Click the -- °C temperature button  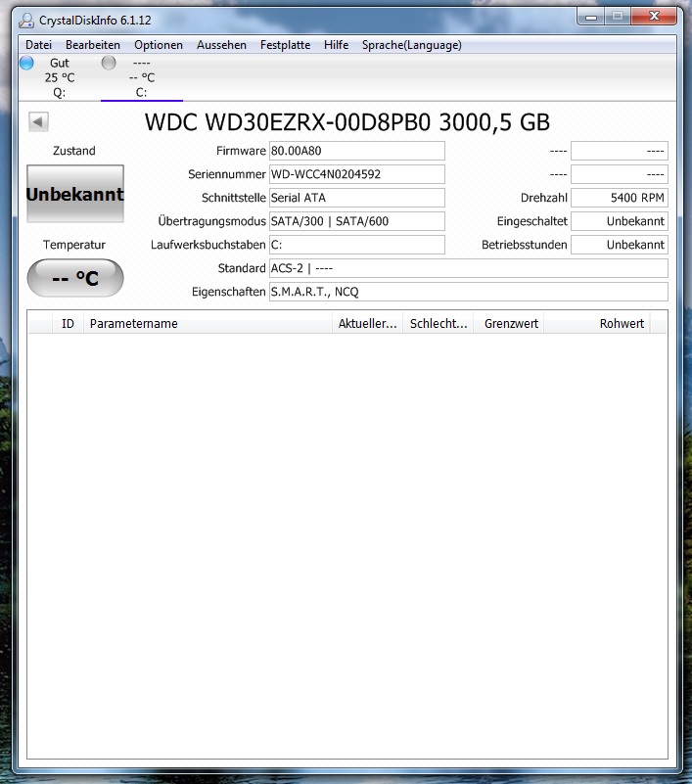[75, 278]
